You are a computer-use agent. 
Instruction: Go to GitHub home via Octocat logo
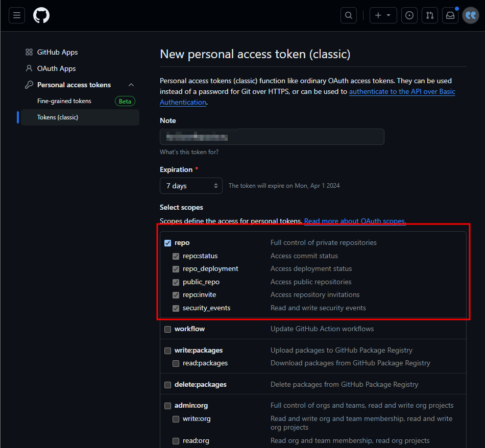click(x=41, y=15)
